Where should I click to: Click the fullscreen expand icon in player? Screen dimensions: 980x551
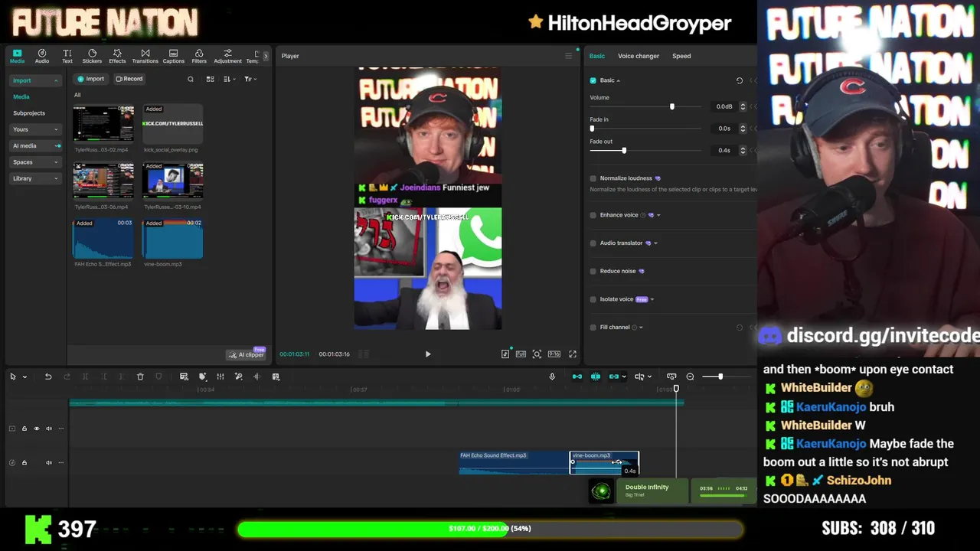click(572, 354)
